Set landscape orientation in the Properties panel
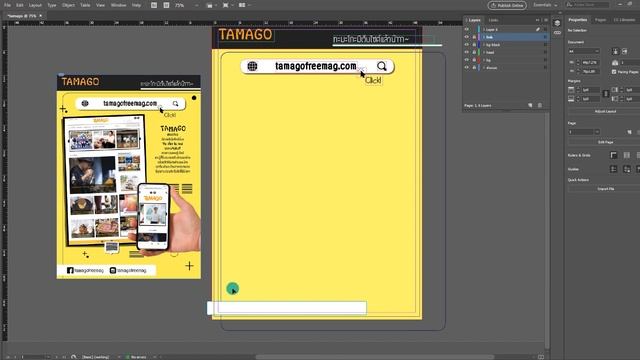 pos(624,51)
